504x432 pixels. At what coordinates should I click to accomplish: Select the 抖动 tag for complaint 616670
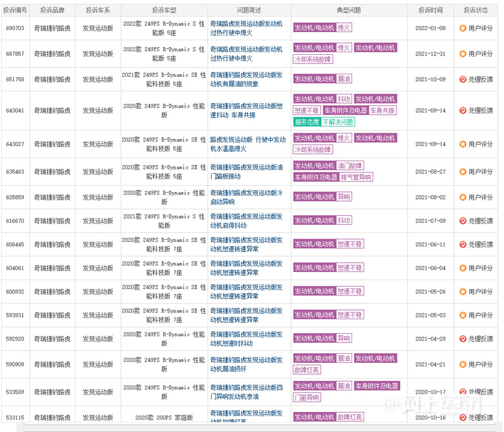(x=343, y=220)
